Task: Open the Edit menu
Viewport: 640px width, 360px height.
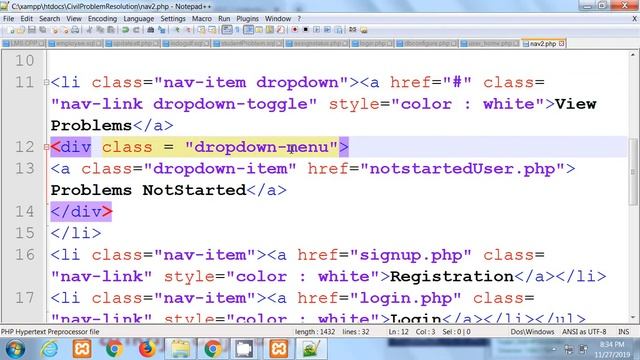Action: 27,19
